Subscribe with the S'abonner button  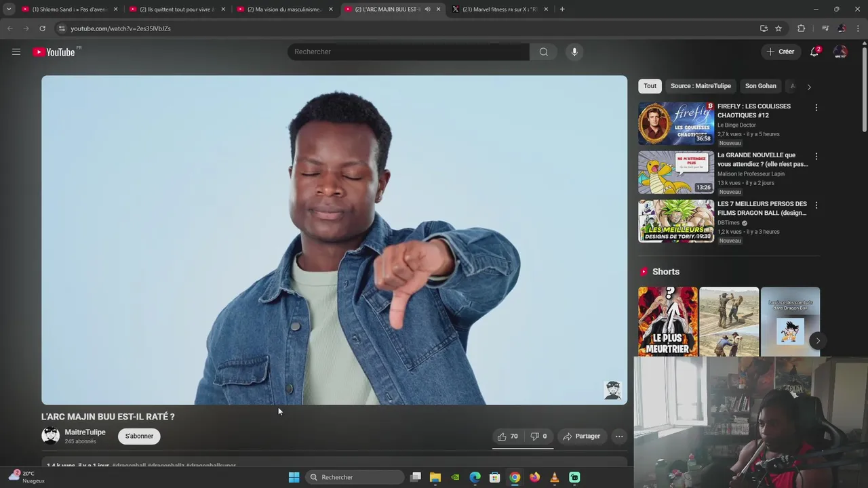click(139, 436)
